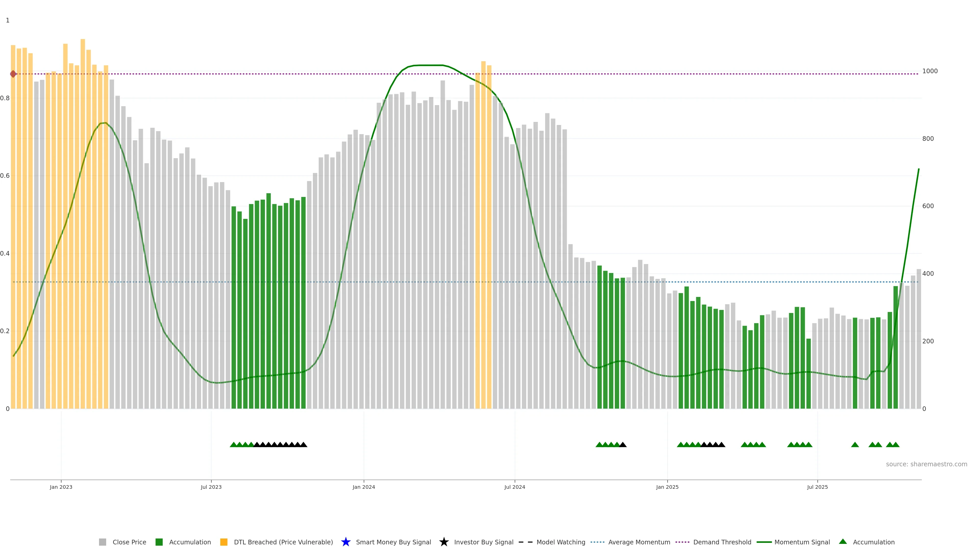
Task: Click the 1000 right axis tick label
Action: (x=930, y=71)
